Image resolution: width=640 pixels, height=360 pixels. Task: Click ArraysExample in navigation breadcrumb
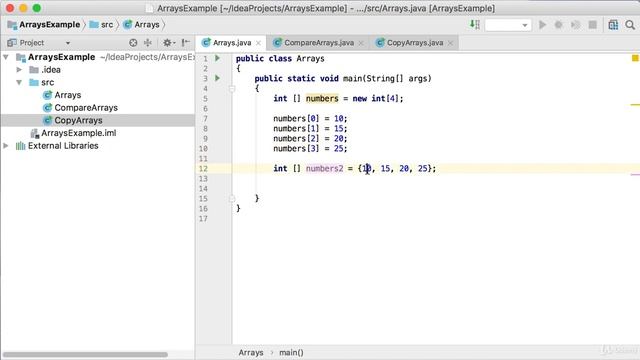tap(44, 25)
